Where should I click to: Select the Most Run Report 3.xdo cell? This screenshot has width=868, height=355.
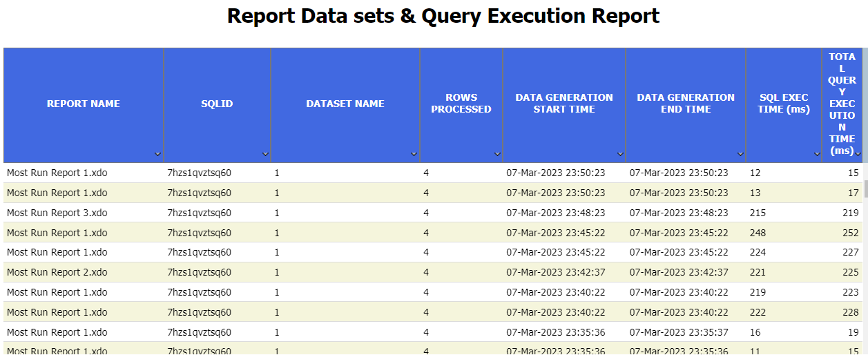click(x=57, y=213)
